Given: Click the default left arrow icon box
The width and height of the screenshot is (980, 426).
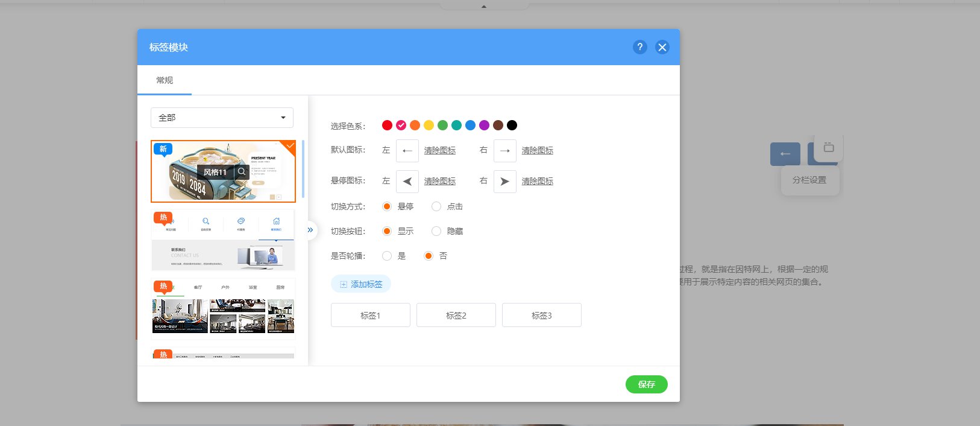Looking at the screenshot, I should [x=407, y=151].
